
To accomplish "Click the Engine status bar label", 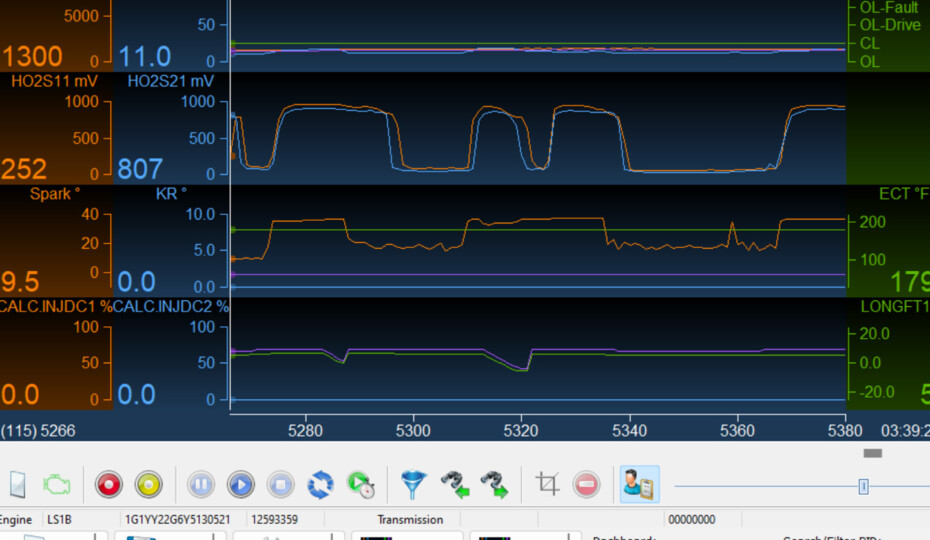I will pyautogui.click(x=16, y=520).
